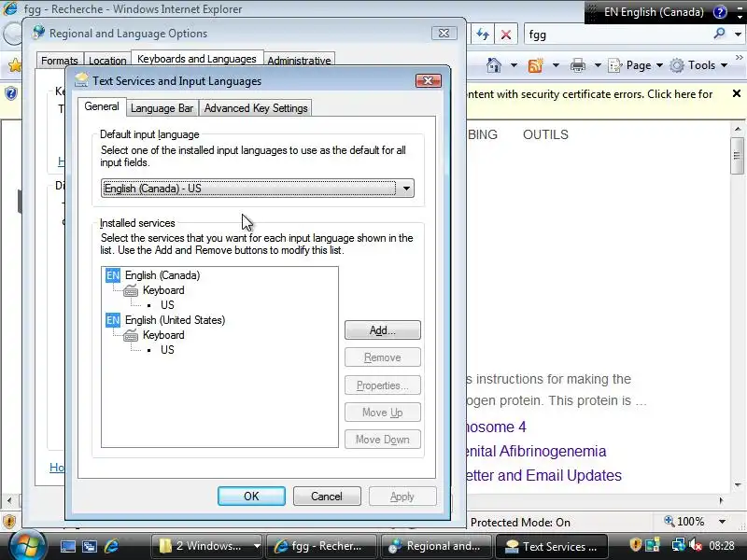
Task: Select the Keyboard node under English (Canada)
Action: (x=163, y=290)
